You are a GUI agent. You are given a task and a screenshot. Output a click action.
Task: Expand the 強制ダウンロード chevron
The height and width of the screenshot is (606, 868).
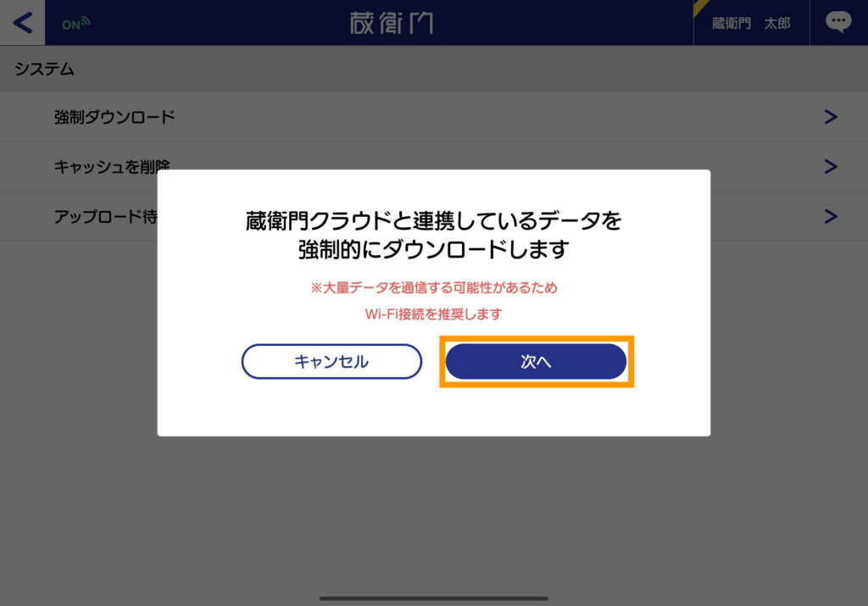(x=831, y=117)
